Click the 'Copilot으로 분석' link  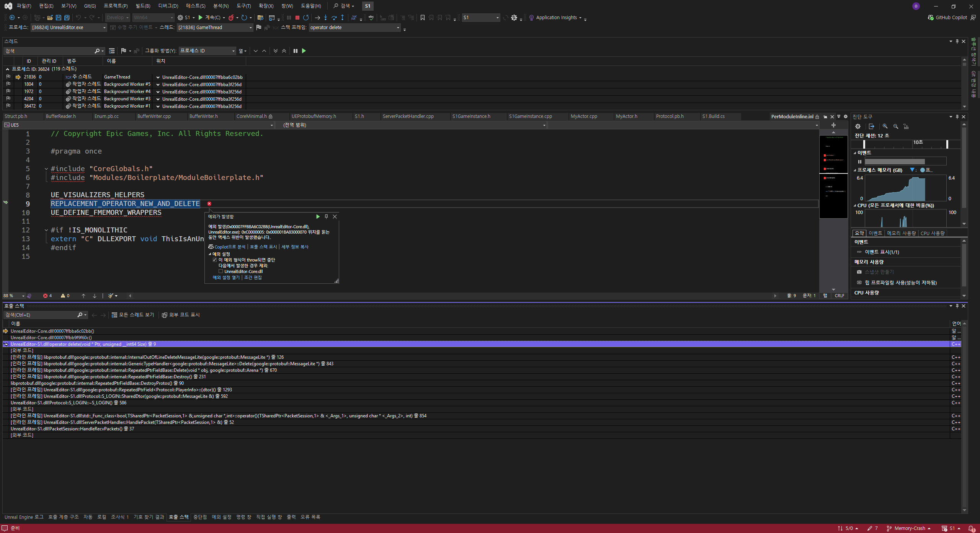229,247
